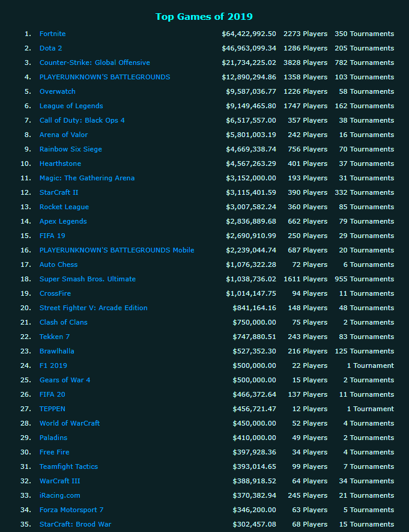Open the Rocket League link
The height and width of the screenshot is (532, 409).
[x=64, y=207]
